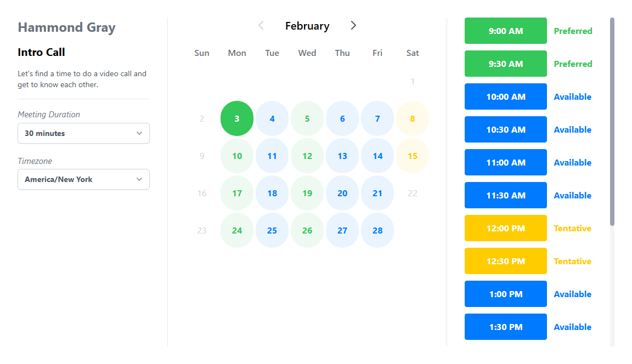
Task: Click the Tentative label beside 12:00 PM
Action: coord(572,228)
